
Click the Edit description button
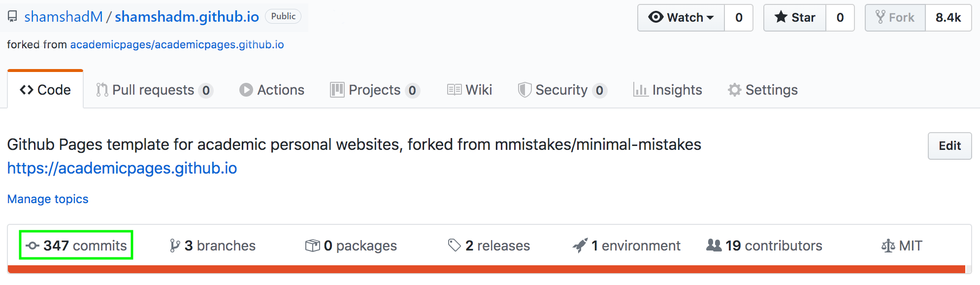click(949, 146)
